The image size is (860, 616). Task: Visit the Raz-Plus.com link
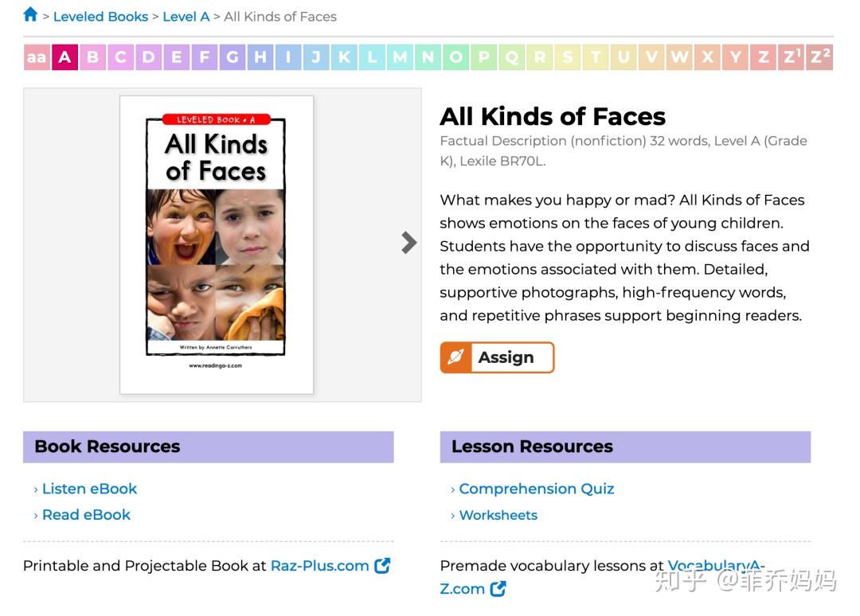tap(319, 566)
